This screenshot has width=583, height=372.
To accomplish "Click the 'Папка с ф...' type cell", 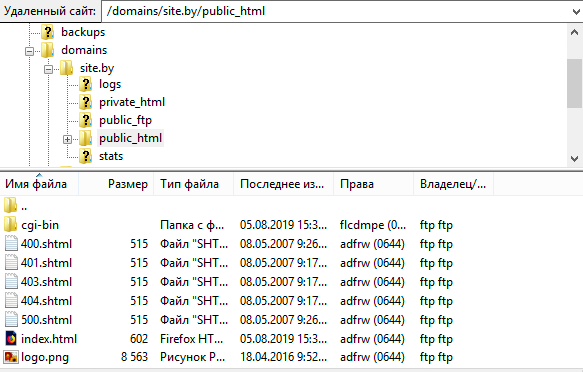I will (192, 225).
